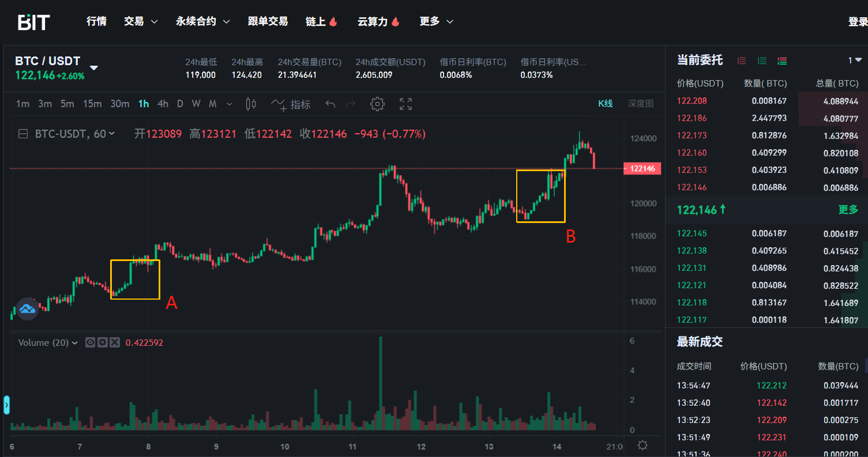Open the 永续合约 menu
Image resolution: width=868 pixels, height=457 pixels.
point(202,21)
